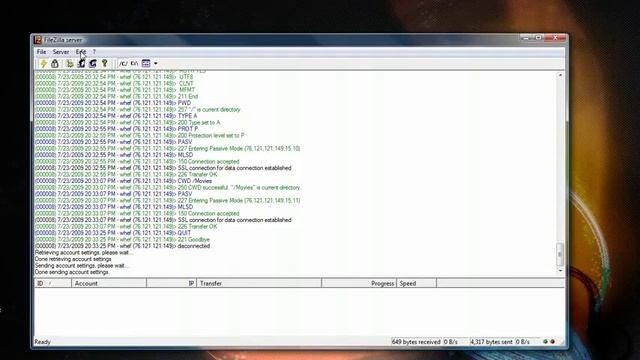The image size is (640, 360).
Task: Select the "Done sending account settings" log line
Action: coord(72,272)
